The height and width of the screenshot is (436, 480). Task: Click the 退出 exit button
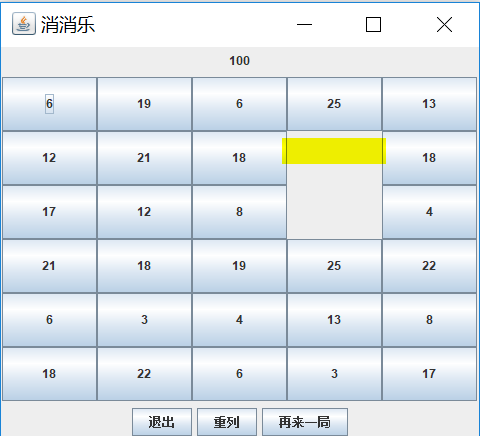click(x=162, y=422)
